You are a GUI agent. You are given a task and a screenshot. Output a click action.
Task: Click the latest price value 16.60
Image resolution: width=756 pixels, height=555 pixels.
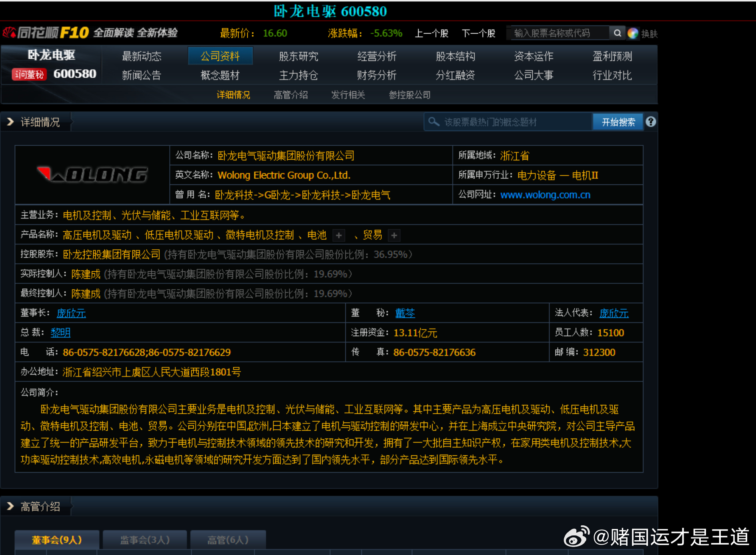pos(275,33)
